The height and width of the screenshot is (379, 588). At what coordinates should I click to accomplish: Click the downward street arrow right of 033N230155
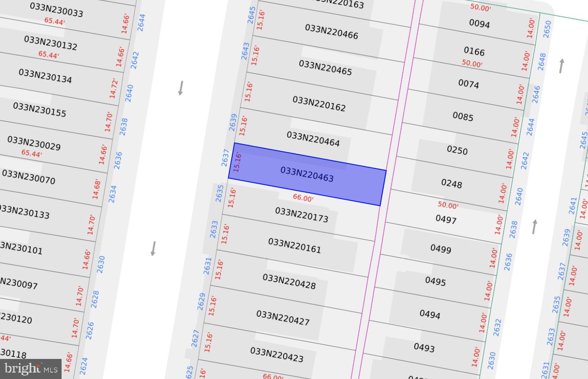pyautogui.click(x=180, y=88)
